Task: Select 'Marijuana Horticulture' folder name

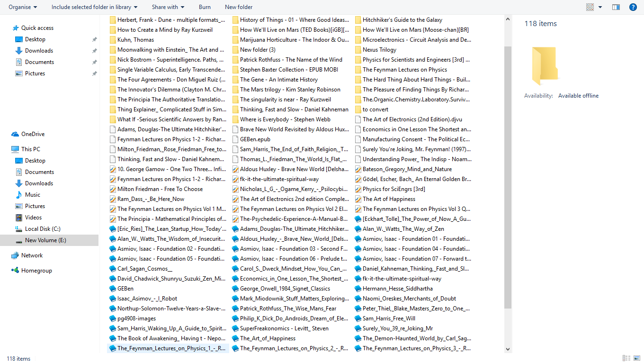Action: pos(295,40)
